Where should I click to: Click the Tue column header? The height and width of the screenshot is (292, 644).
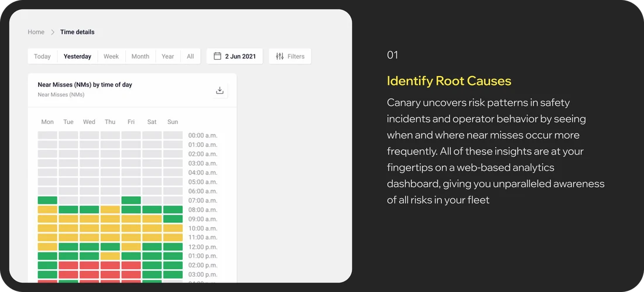[68, 122]
